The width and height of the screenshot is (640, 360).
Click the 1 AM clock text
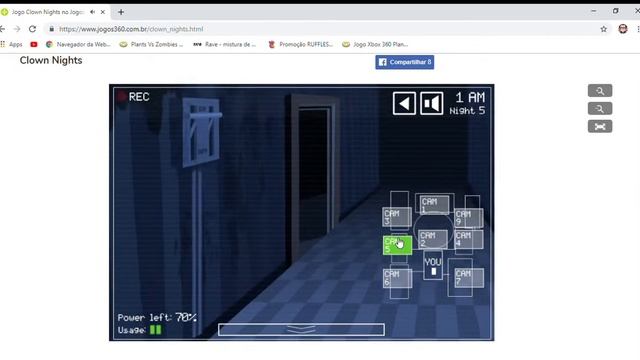[470, 98]
